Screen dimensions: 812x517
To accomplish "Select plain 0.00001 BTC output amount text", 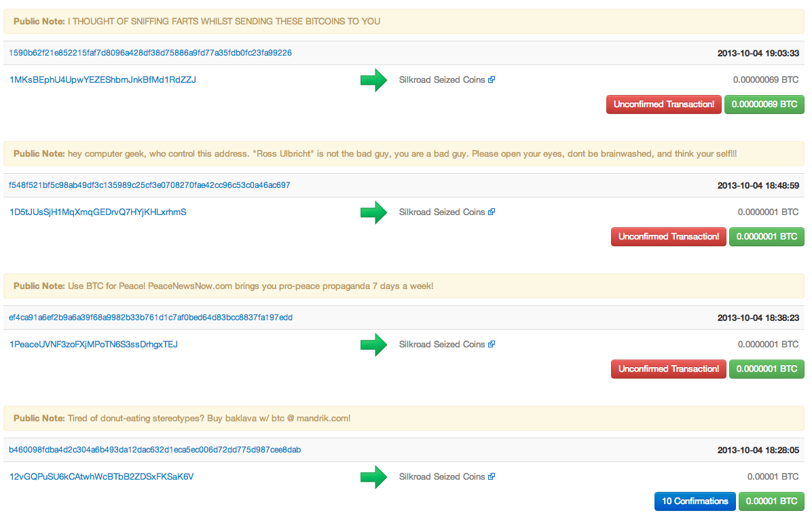I will pyautogui.click(x=773, y=477).
